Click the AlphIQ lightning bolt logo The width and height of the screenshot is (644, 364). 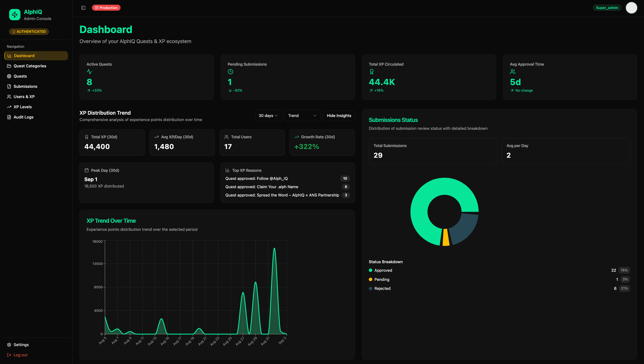(x=15, y=15)
